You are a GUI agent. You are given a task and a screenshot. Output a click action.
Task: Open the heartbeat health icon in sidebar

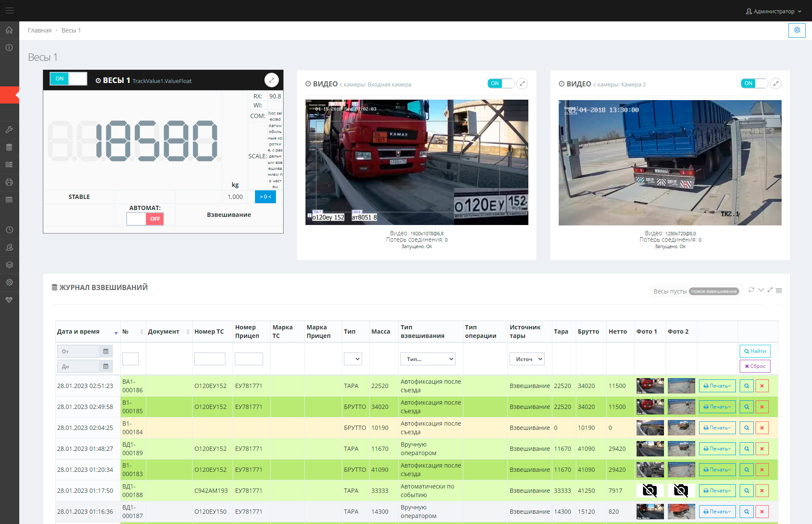point(9,300)
